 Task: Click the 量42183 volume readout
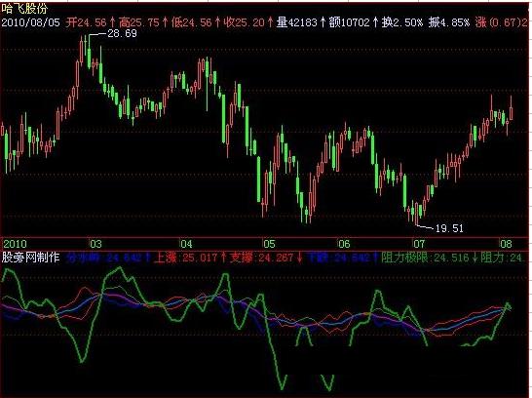coord(297,22)
